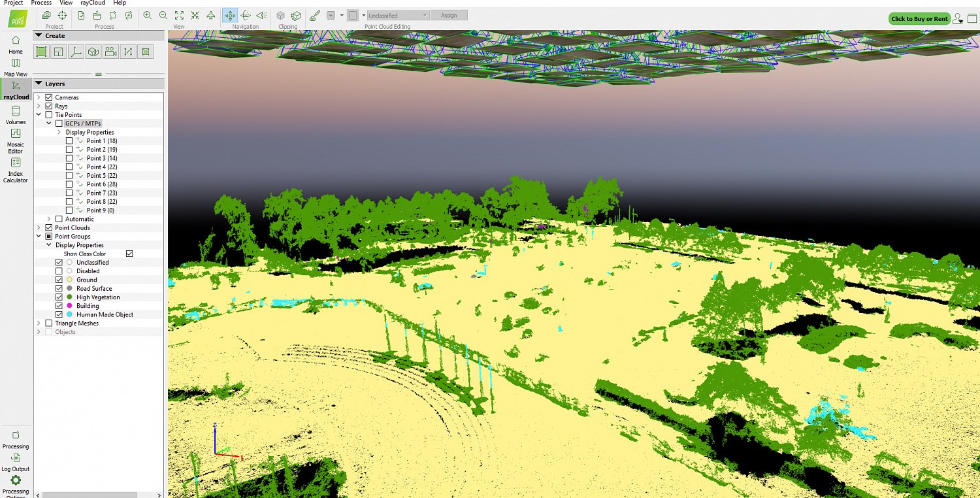Click the zoom in magnifier icon

point(148,15)
